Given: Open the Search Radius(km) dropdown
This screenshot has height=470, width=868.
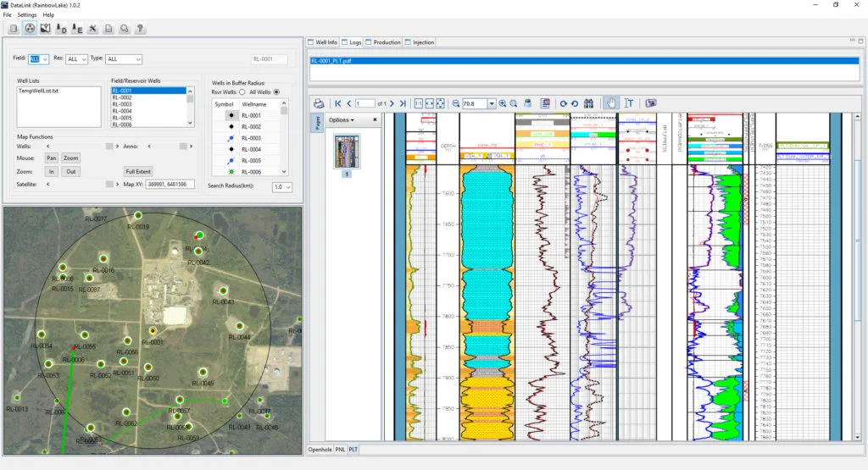Looking at the screenshot, I should click(x=281, y=187).
